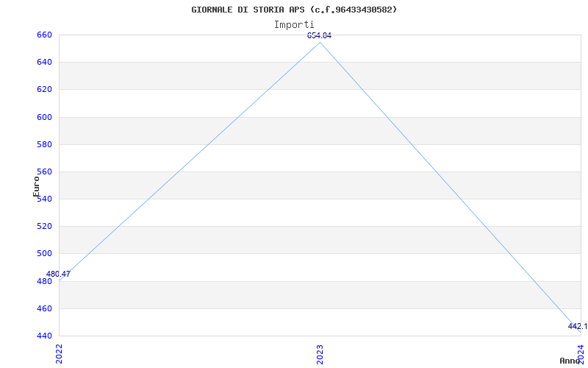Select the 480.47 data point label
Viewport: 588px width, 368px height.
pos(58,274)
